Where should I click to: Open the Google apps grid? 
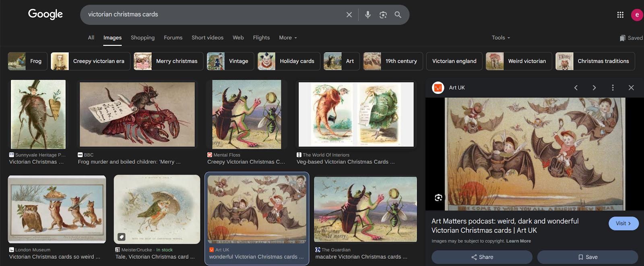pos(620,15)
